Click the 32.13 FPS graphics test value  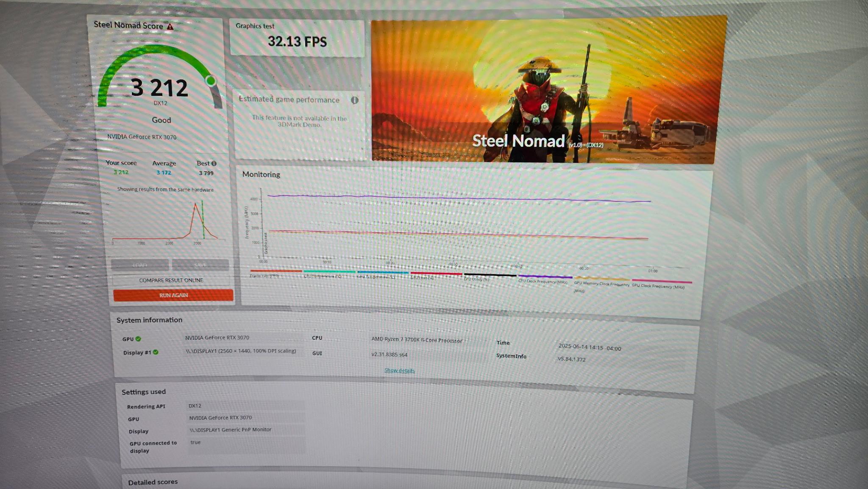pyautogui.click(x=297, y=42)
